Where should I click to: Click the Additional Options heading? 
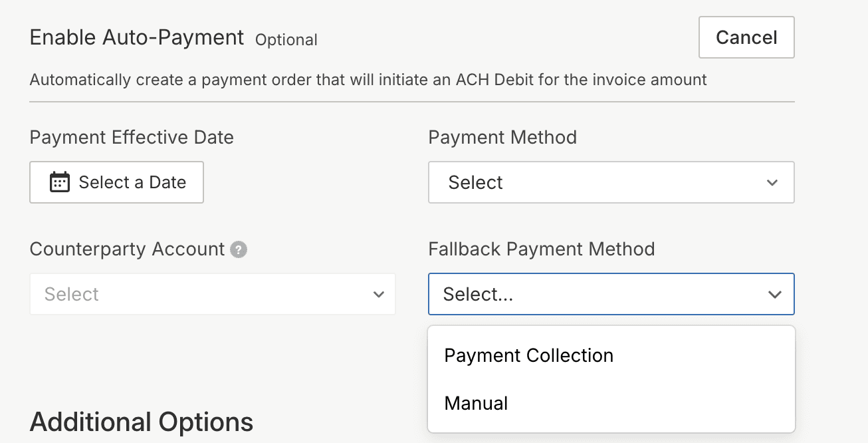click(x=142, y=422)
